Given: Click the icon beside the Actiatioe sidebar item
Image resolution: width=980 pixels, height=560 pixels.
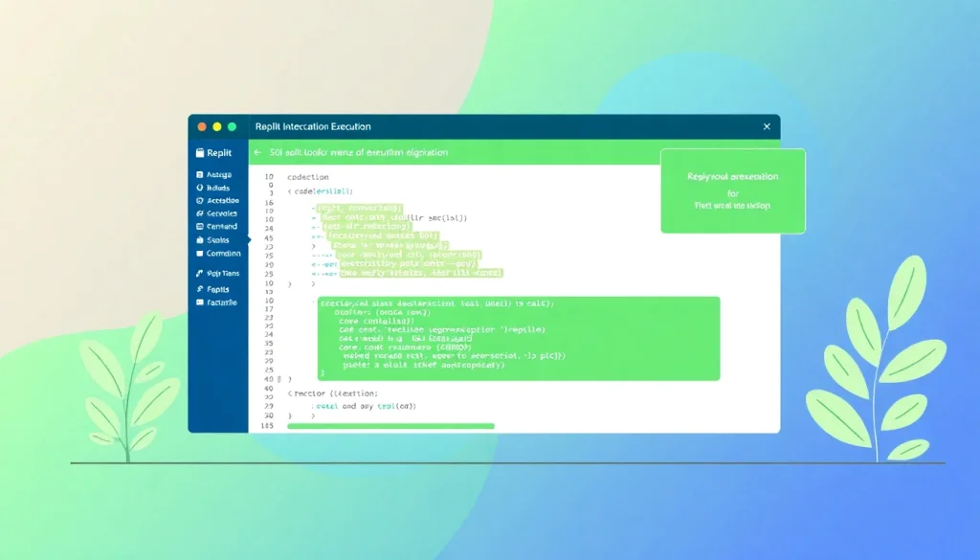Looking at the screenshot, I should [200, 201].
